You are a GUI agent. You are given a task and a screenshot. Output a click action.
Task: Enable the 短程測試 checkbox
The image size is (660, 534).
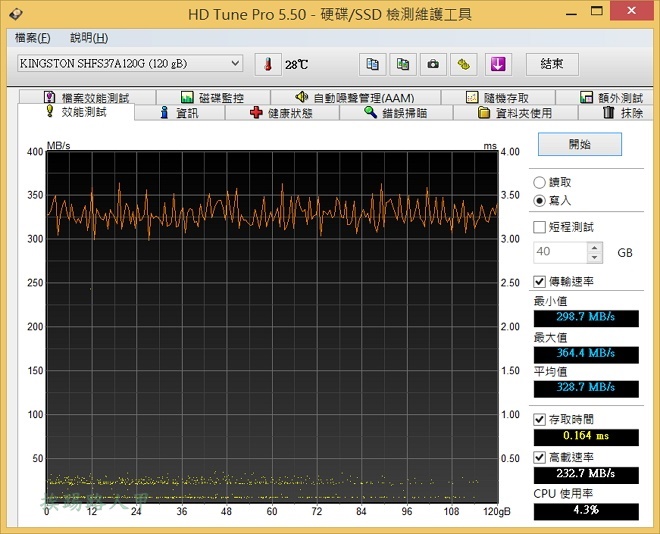pos(539,227)
